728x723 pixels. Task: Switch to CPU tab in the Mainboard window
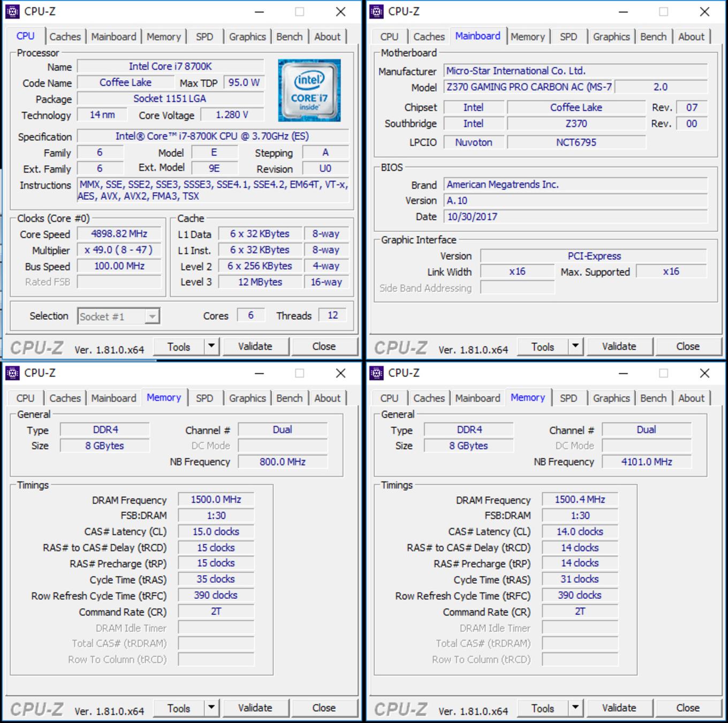pyautogui.click(x=389, y=36)
